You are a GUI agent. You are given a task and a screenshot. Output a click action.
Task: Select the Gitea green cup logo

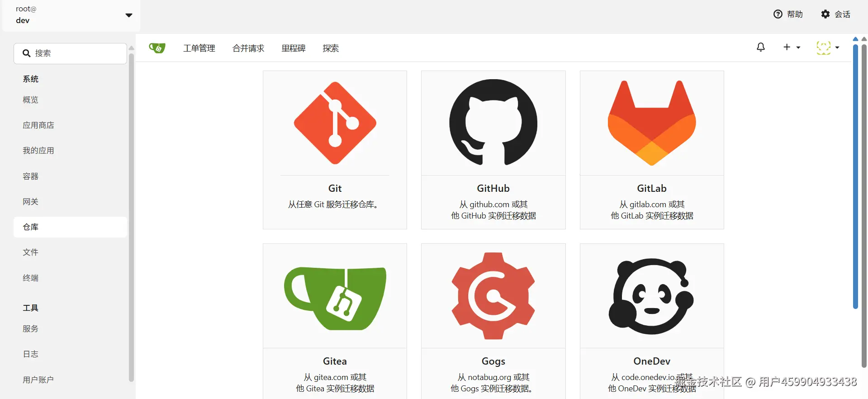(x=335, y=298)
